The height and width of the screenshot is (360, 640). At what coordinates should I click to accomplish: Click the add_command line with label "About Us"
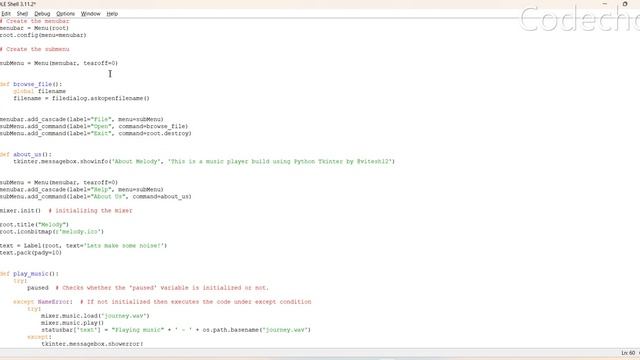(96, 196)
